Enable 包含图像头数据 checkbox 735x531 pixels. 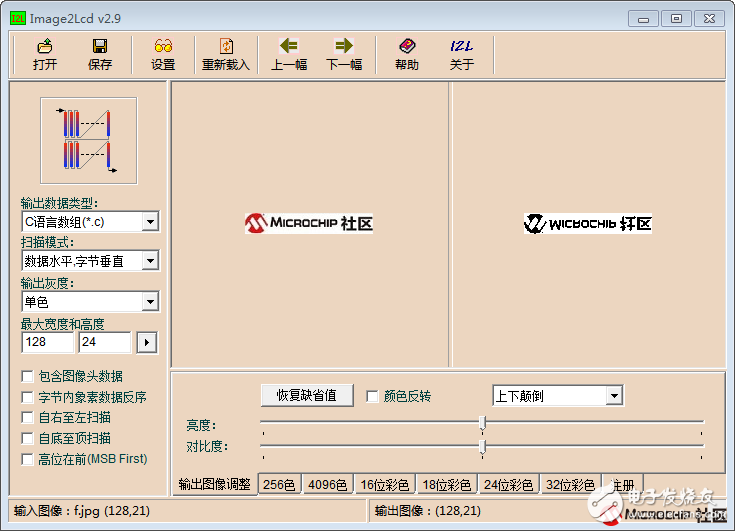(27, 377)
